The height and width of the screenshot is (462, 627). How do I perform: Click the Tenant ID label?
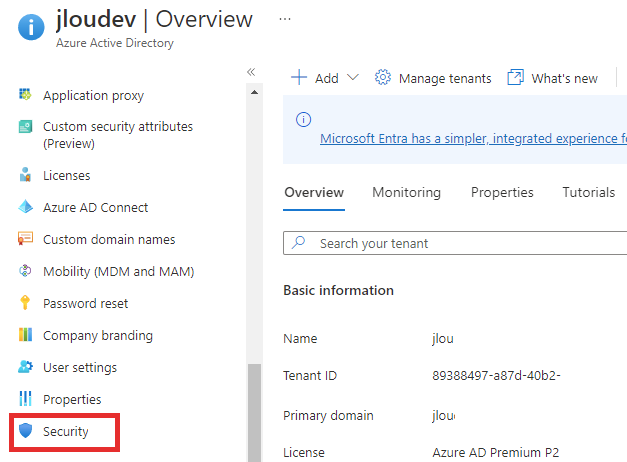310,375
